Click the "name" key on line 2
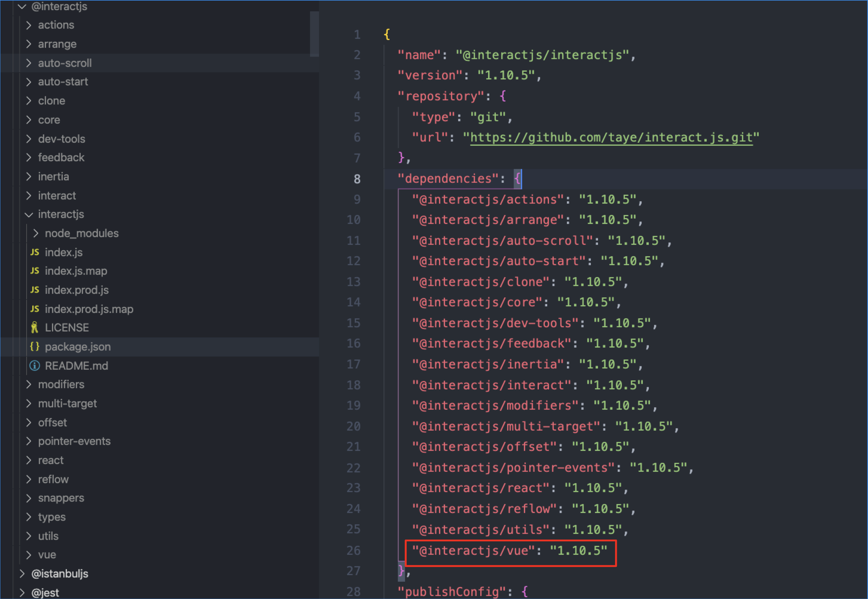This screenshot has width=868, height=599. [x=419, y=55]
